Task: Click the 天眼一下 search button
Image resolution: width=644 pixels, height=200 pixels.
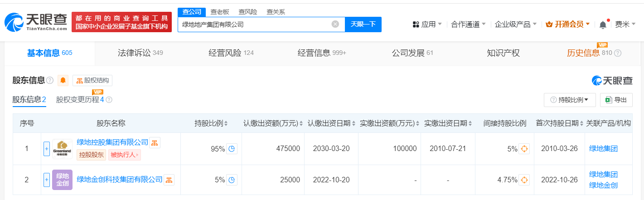Action: 363,24
